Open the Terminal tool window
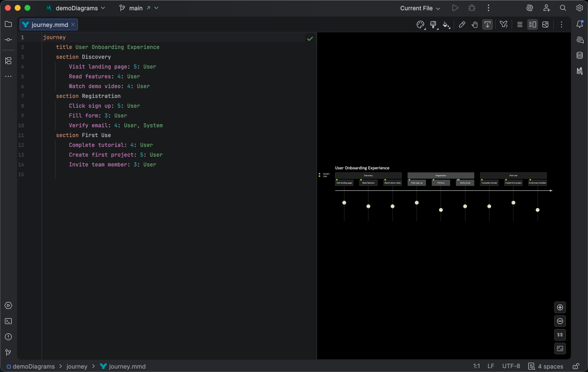588x372 pixels. (8, 321)
